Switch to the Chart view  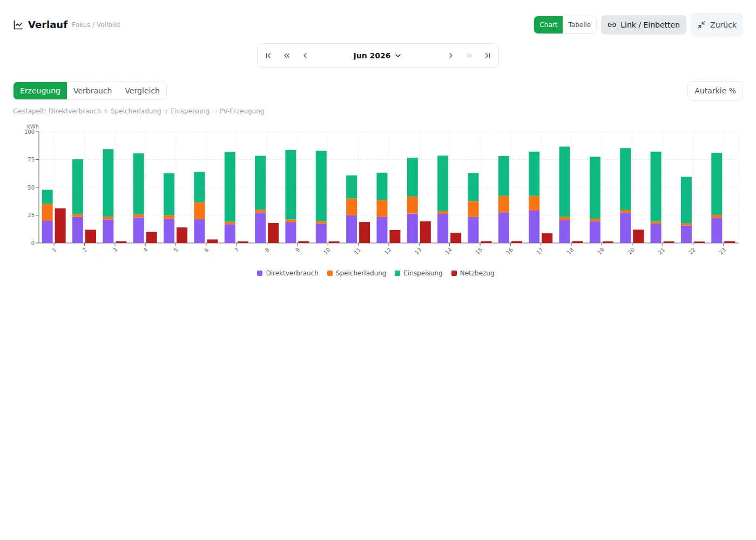coord(548,25)
